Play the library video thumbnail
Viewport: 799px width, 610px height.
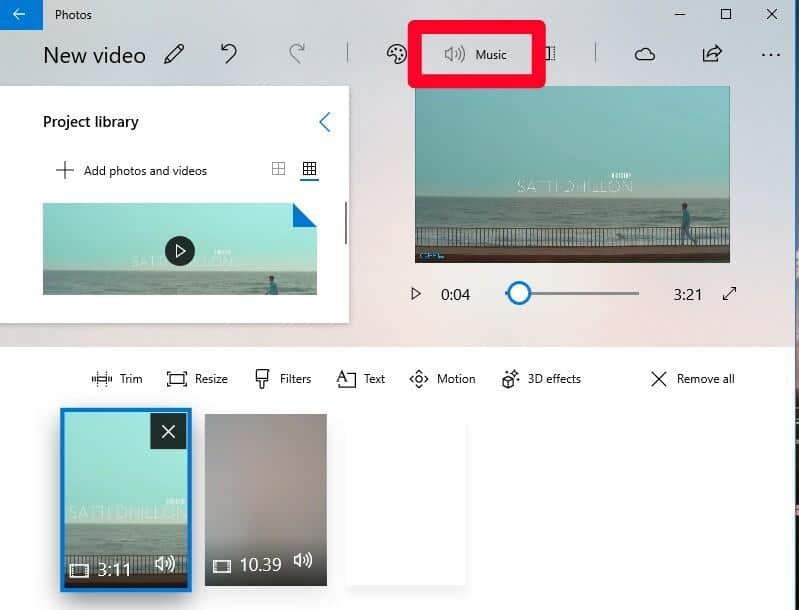coord(179,251)
